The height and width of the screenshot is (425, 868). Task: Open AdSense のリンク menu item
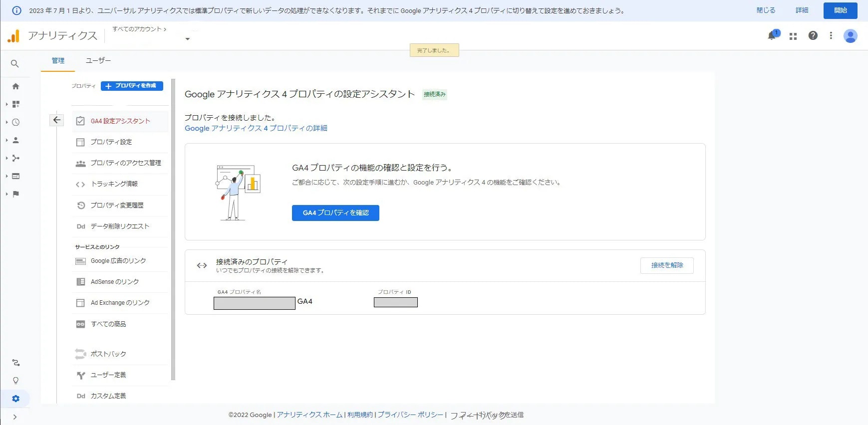click(120, 282)
